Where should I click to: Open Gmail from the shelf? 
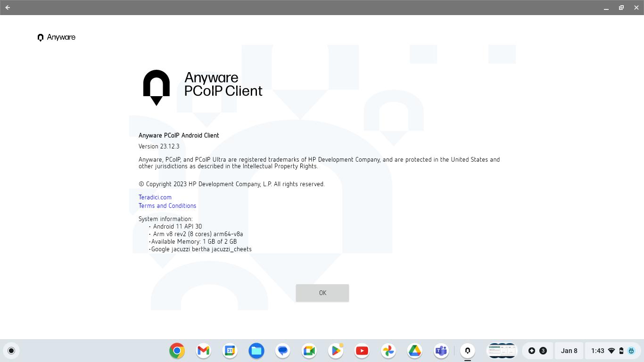[204, 351]
